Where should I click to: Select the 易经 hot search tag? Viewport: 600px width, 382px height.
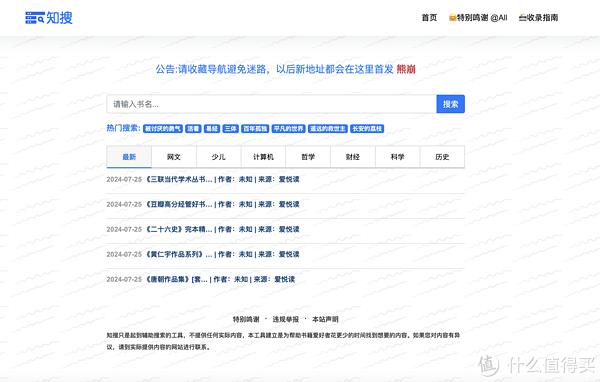tap(212, 129)
